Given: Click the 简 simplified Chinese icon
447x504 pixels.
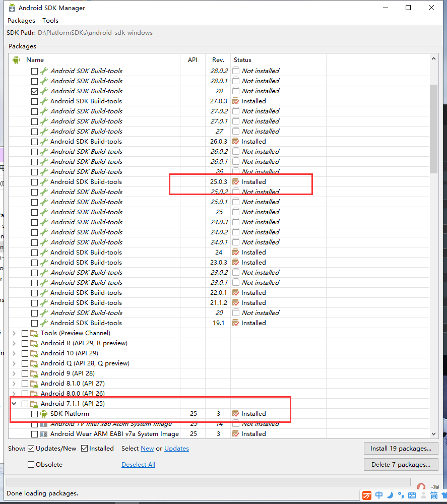Looking at the screenshot, I should [x=434, y=495].
